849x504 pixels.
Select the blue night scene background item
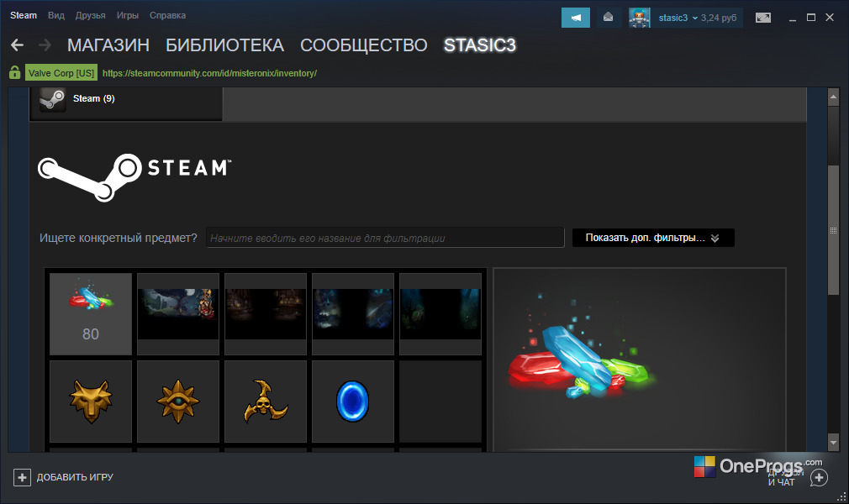pyautogui.click(x=352, y=314)
